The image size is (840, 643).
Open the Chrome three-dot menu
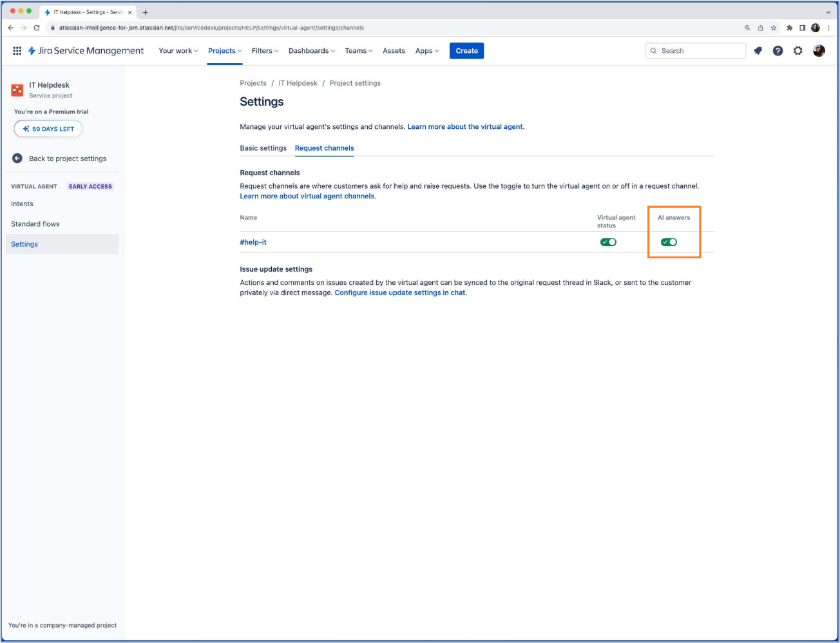point(829,28)
